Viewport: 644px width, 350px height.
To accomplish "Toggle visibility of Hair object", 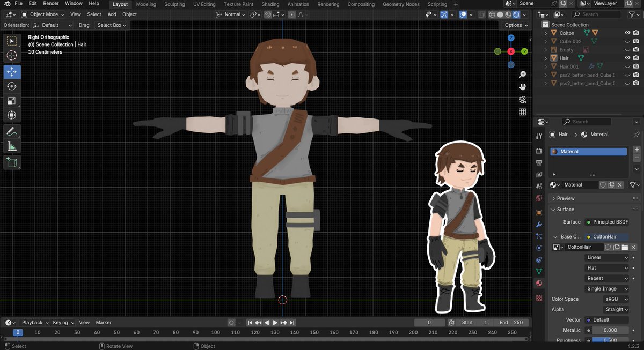I will 627,58.
